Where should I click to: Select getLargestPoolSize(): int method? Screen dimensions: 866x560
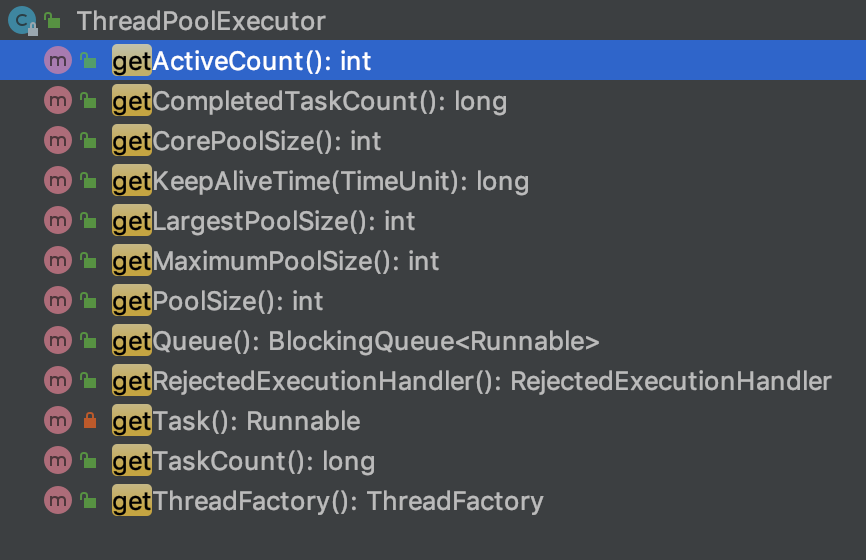pos(433,221)
